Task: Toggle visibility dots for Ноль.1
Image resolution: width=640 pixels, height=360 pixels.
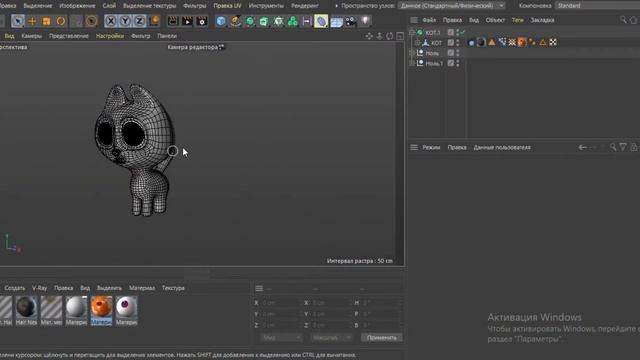Action: click(458, 63)
